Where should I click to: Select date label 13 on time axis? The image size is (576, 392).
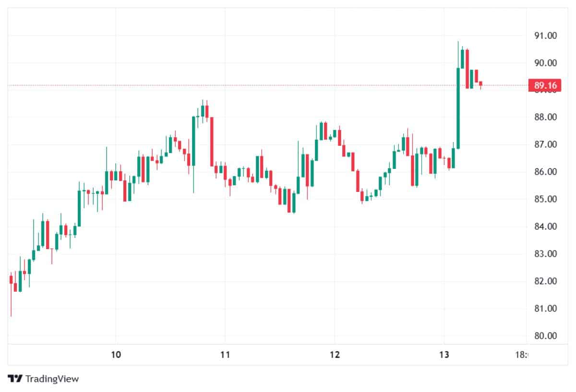point(444,355)
